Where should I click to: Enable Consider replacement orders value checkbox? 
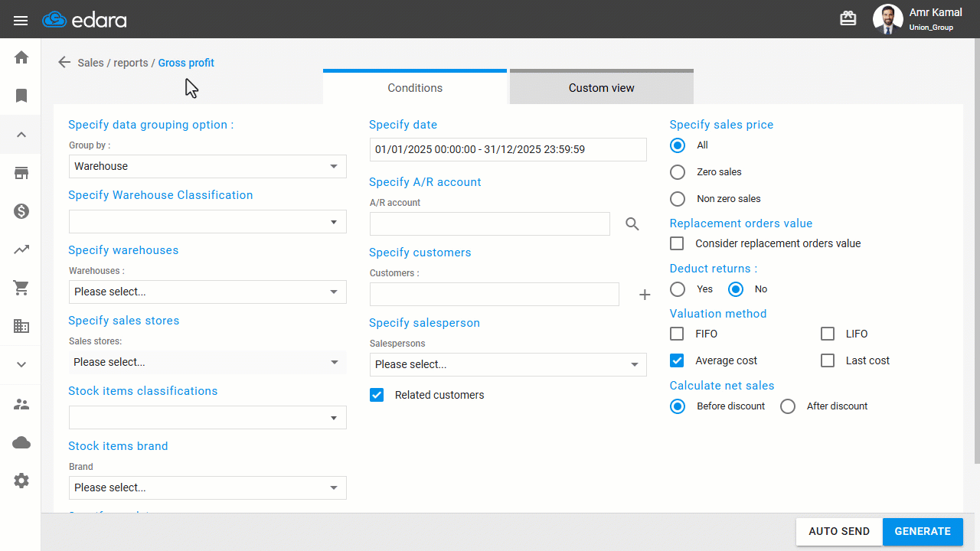coord(677,243)
